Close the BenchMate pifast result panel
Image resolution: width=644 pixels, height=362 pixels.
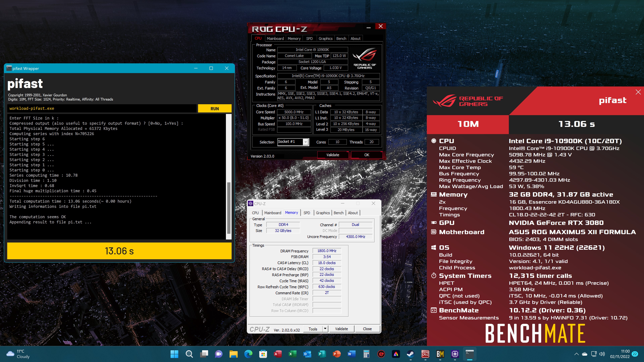[638, 92]
